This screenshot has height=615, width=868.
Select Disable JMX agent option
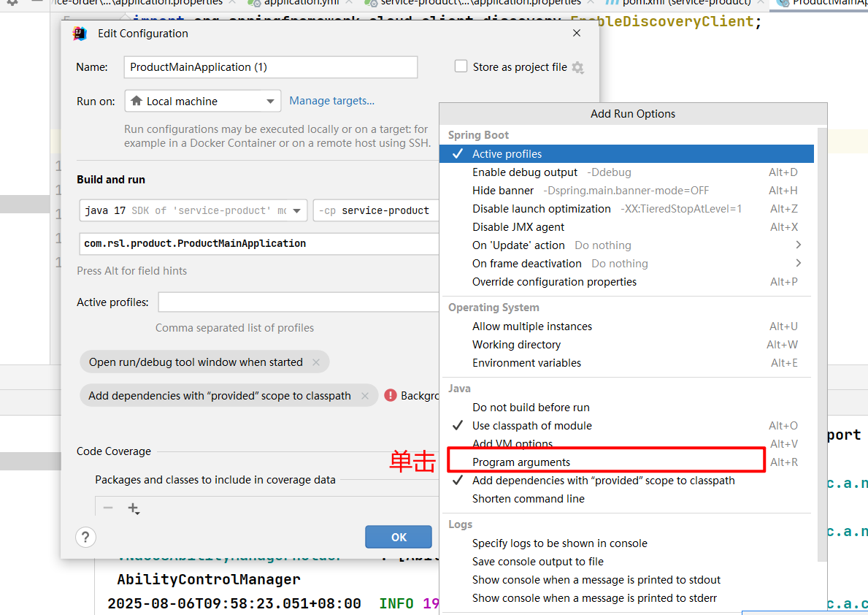coord(626,227)
